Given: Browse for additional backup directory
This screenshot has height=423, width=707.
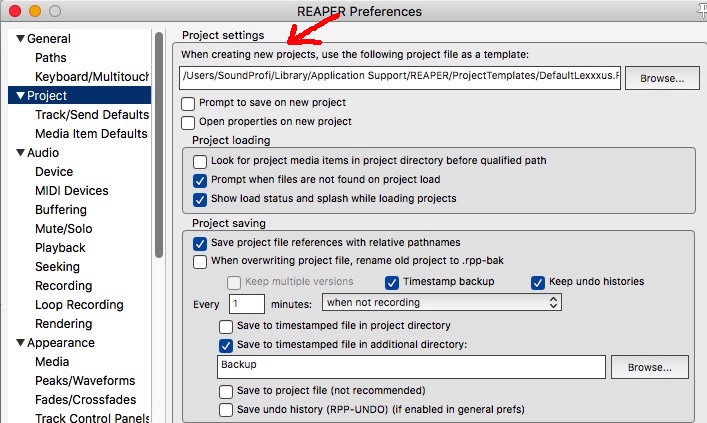Looking at the screenshot, I should click(649, 368).
